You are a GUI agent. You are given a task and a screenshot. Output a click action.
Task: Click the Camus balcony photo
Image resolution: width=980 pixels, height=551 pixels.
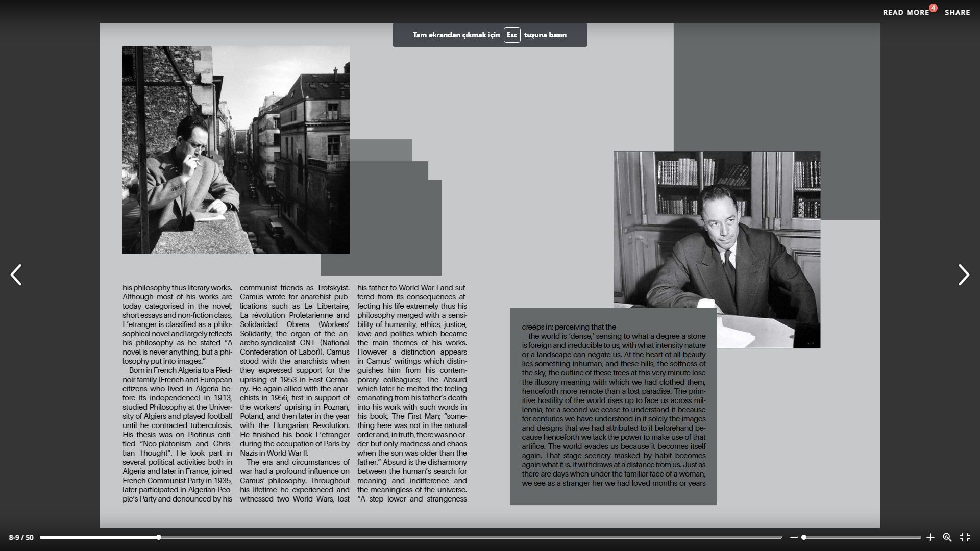[x=236, y=150]
